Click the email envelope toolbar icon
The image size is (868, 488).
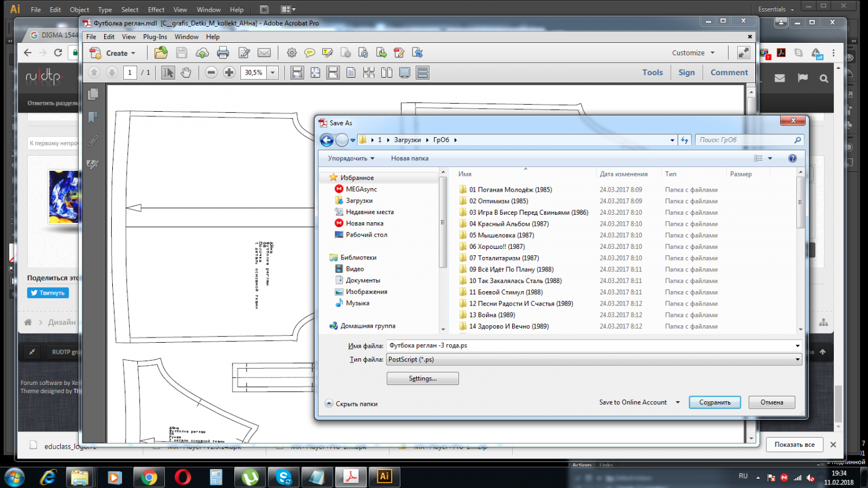click(x=264, y=53)
